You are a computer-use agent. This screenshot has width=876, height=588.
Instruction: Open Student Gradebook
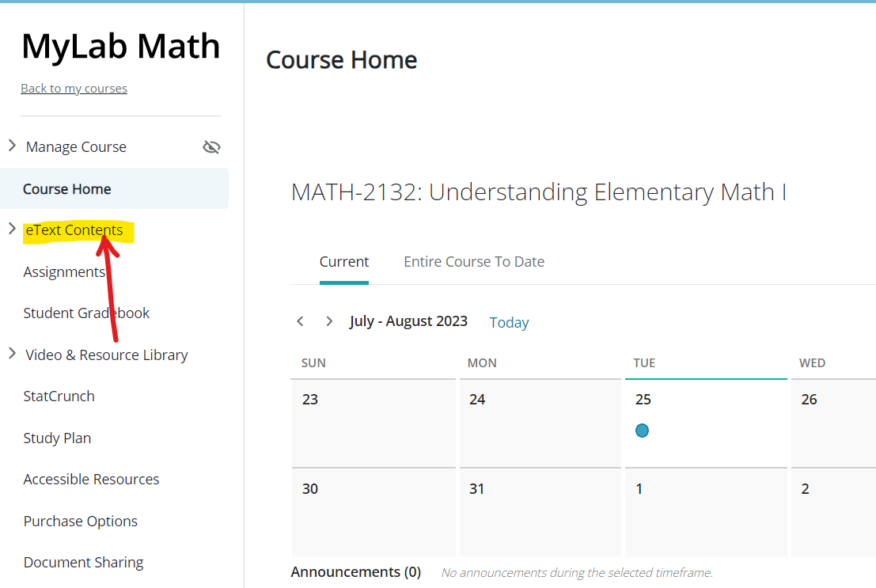pyautogui.click(x=86, y=313)
